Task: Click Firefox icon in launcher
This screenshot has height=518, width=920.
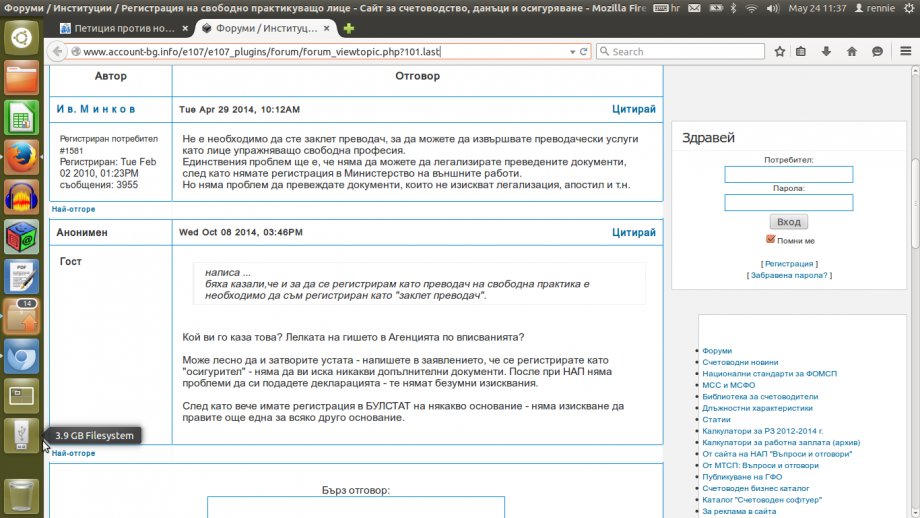Action: [22, 157]
